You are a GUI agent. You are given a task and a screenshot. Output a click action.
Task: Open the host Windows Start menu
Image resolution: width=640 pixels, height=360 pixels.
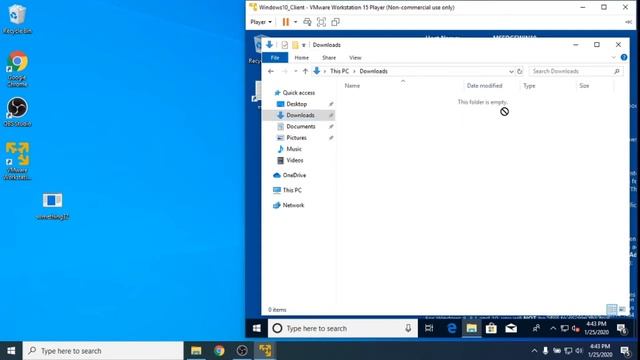click(x=11, y=351)
